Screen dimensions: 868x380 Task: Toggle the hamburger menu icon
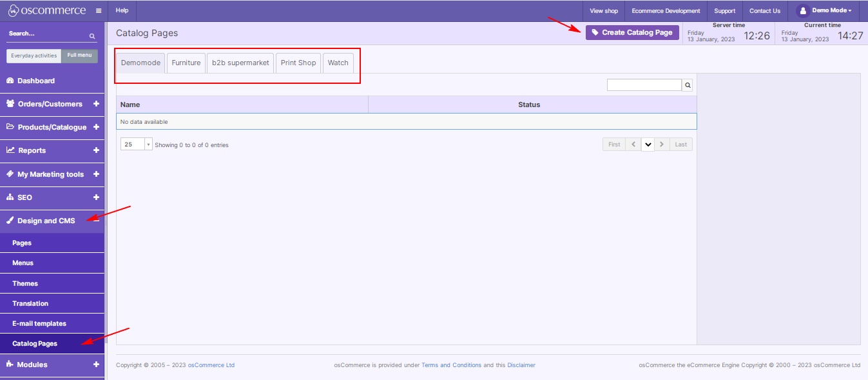click(x=99, y=11)
